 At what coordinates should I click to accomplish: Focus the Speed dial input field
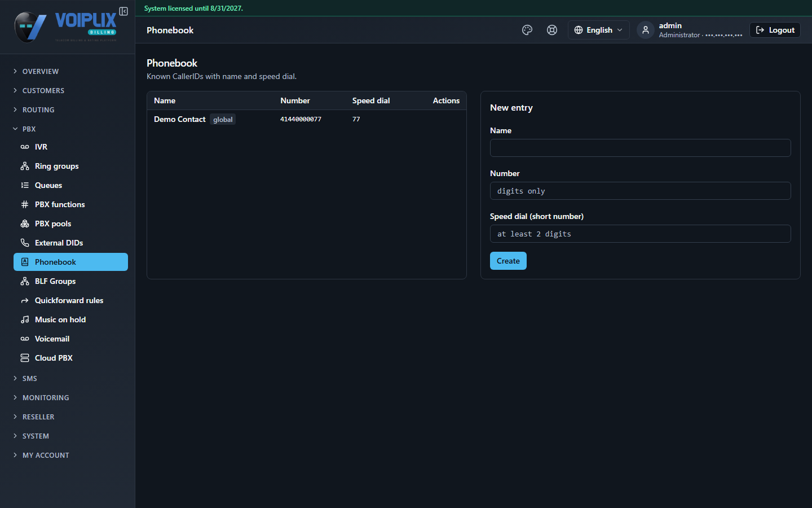pos(640,234)
